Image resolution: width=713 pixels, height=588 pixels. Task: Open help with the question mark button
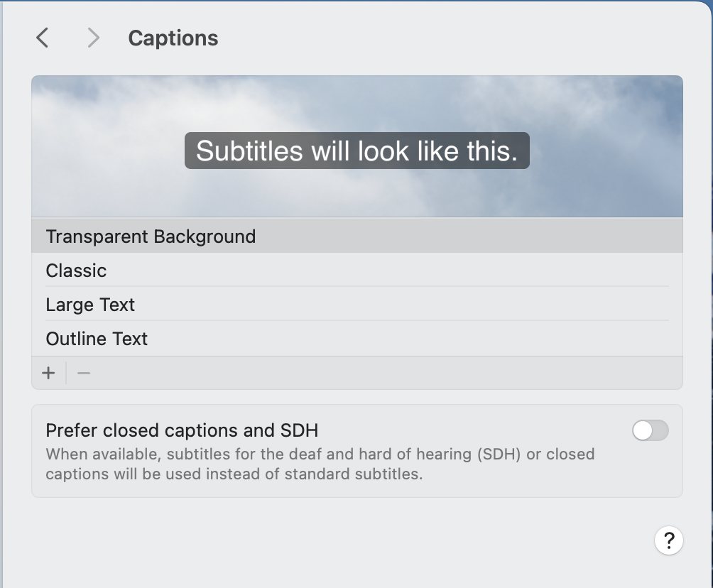point(668,541)
